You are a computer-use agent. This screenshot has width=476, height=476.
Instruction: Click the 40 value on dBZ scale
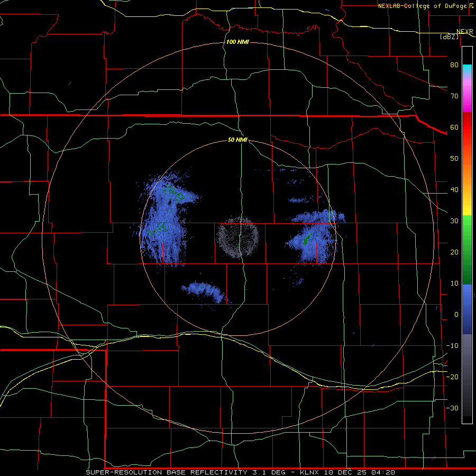454,190
